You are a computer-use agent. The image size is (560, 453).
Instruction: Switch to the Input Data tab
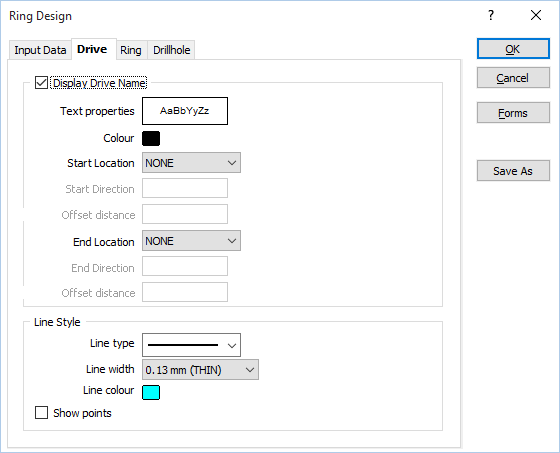(40, 50)
